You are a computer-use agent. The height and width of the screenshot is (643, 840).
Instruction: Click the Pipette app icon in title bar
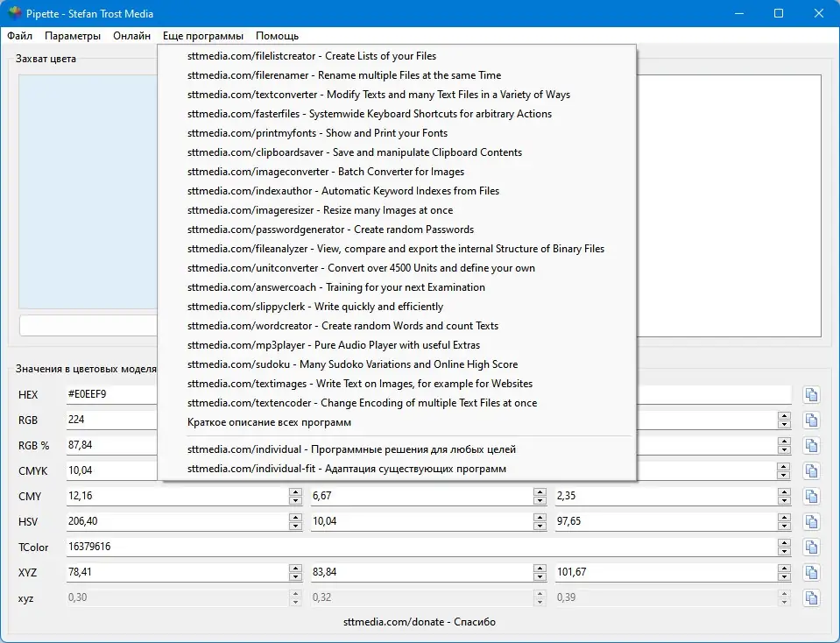(x=15, y=13)
